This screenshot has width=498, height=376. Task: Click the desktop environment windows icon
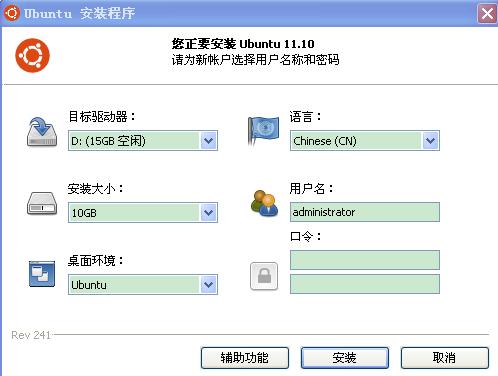(x=42, y=274)
